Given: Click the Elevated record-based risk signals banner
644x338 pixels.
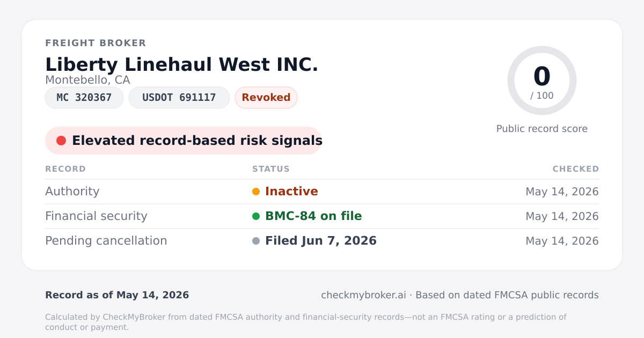Looking at the screenshot, I should (x=184, y=141).
